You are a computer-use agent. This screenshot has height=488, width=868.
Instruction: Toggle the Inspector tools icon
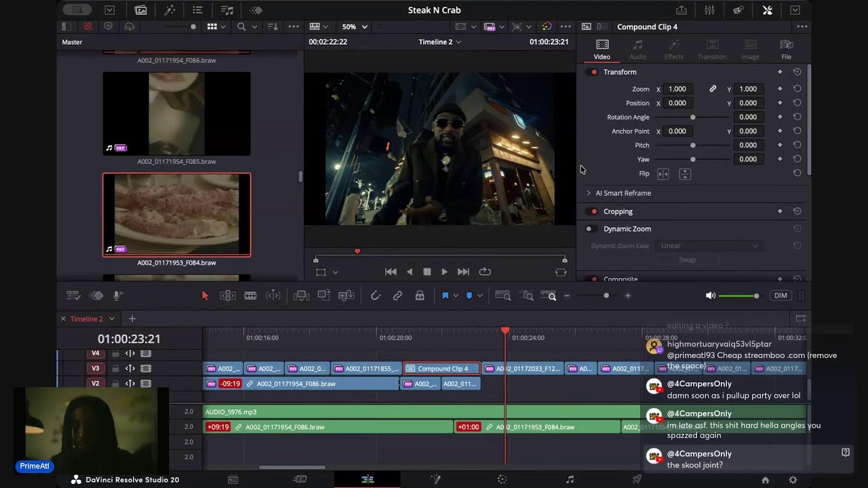click(768, 10)
